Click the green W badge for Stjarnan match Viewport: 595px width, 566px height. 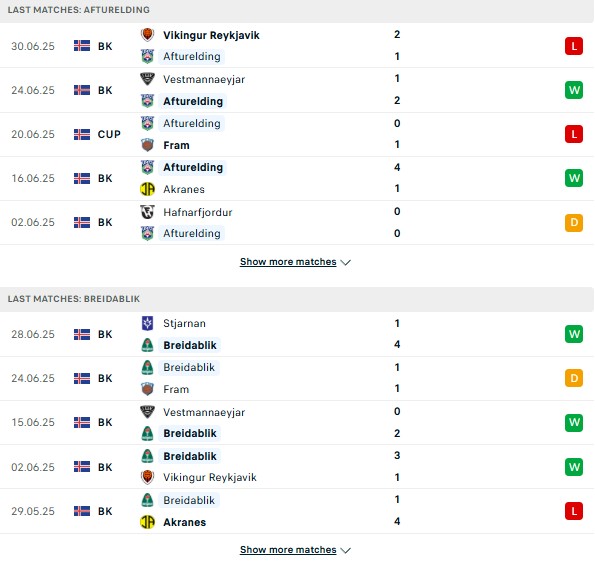coord(573,334)
